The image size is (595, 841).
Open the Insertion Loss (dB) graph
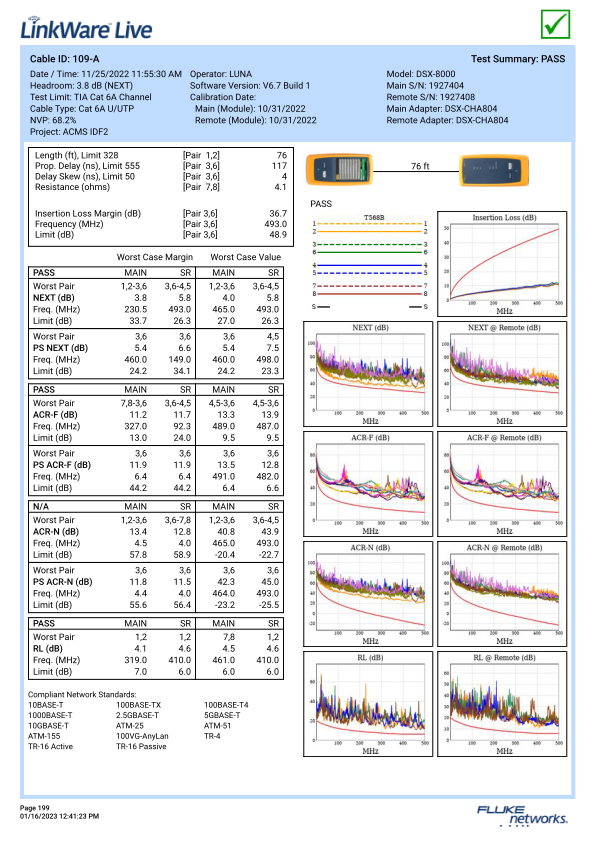502,264
